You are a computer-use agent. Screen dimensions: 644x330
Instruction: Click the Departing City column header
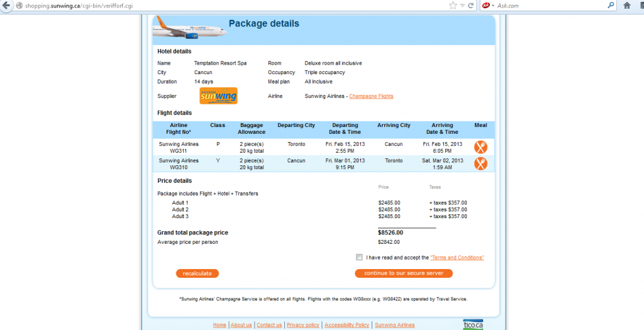point(296,125)
